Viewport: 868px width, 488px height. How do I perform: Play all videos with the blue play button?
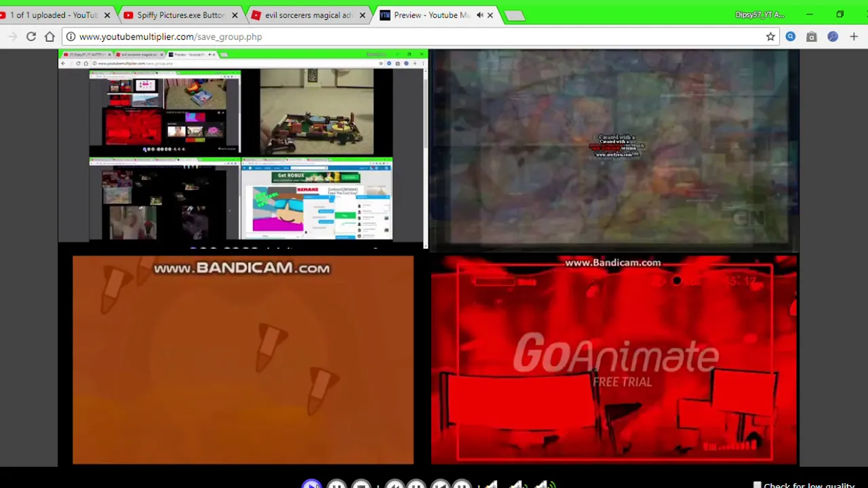(x=312, y=485)
